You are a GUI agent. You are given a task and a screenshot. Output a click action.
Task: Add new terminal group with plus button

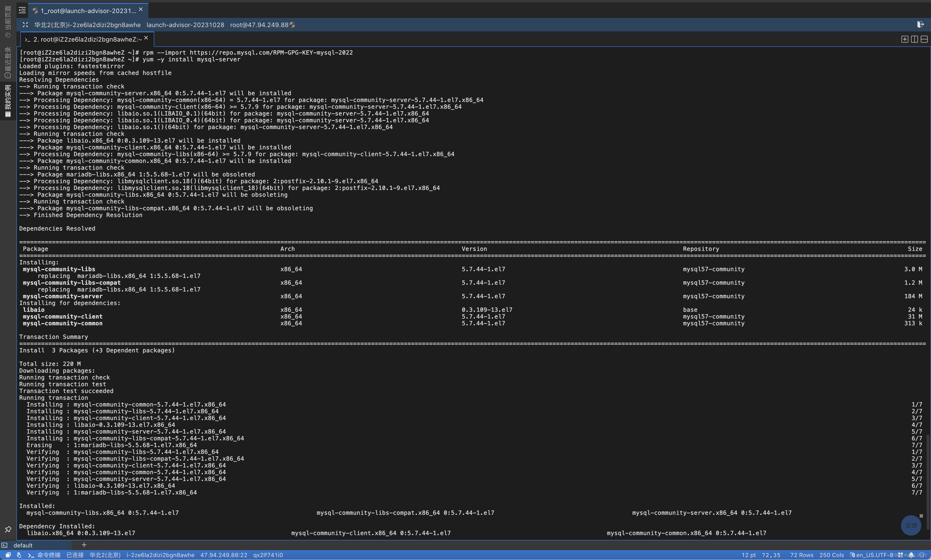click(x=84, y=545)
